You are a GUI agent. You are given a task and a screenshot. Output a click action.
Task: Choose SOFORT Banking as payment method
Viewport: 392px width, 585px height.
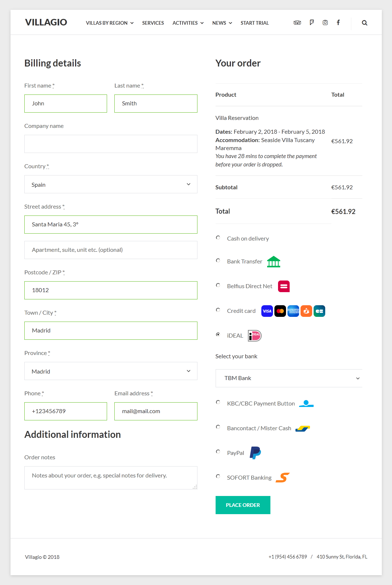click(218, 476)
